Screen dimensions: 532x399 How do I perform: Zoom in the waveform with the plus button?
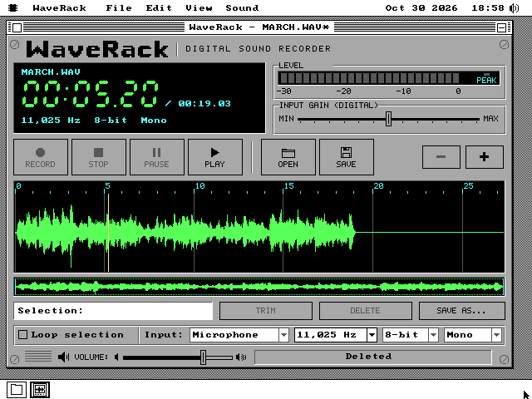tap(484, 157)
